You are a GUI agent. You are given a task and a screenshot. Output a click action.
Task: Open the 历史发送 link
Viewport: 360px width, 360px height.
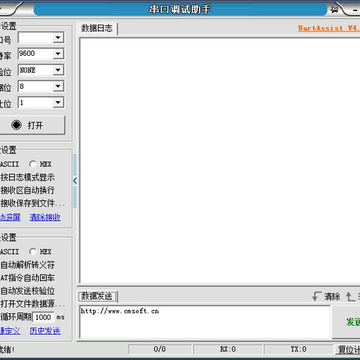click(x=45, y=331)
